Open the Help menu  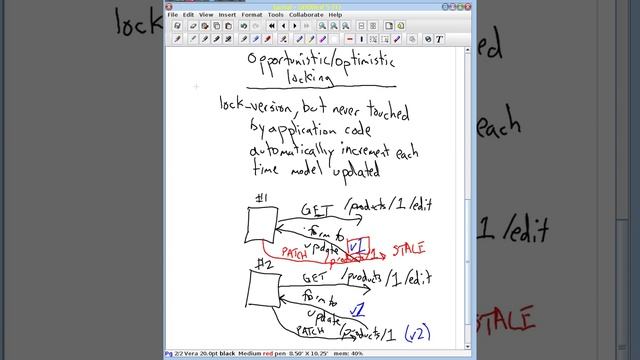tap(335, 15)
